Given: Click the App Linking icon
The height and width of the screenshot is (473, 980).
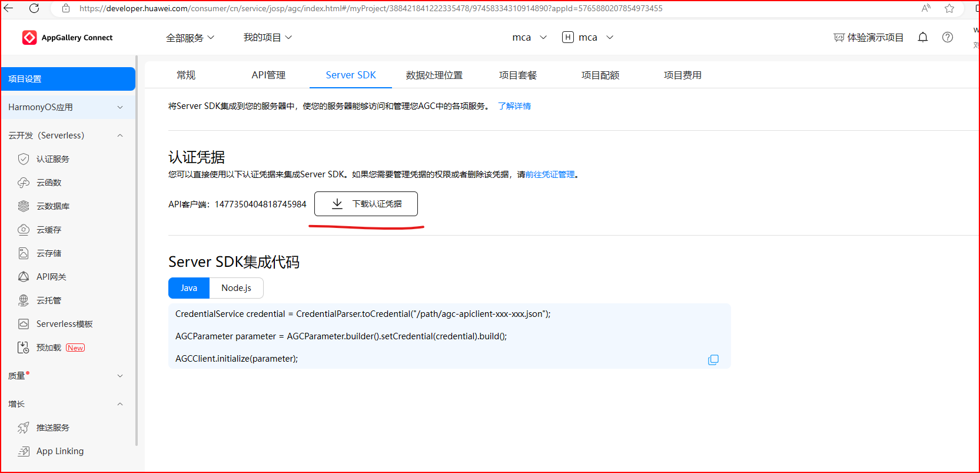Looking at the screenshot, I should pos(24,451).
